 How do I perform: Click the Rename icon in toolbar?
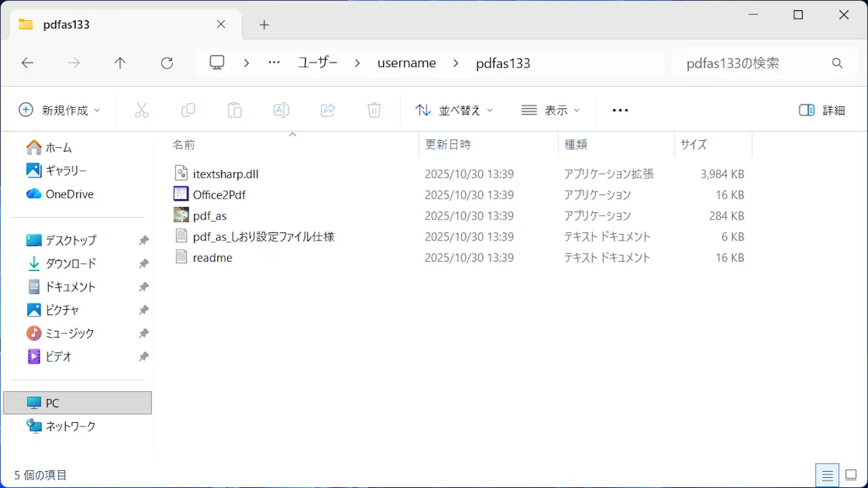tap(281, 110)
